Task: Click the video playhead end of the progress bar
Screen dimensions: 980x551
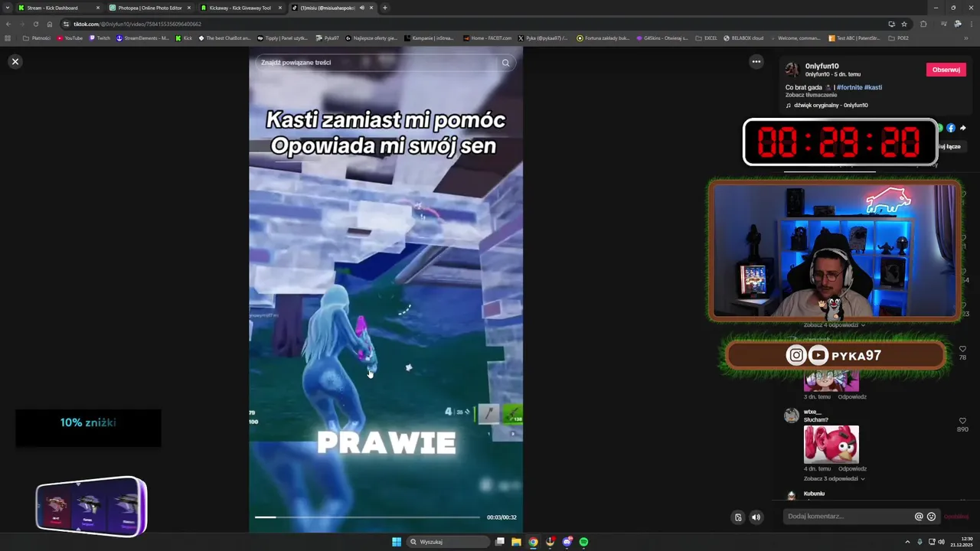Action: point(275,517)
